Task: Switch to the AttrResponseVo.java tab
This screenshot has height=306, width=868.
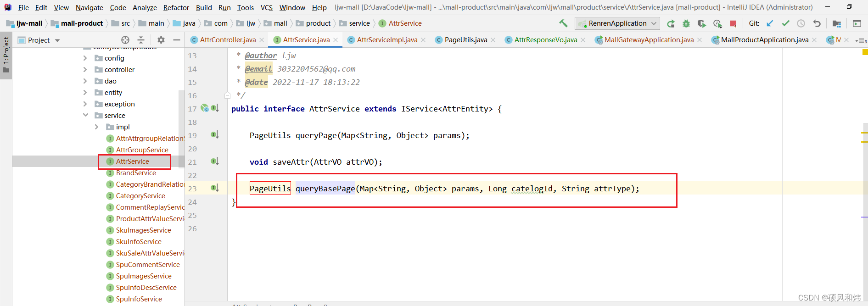Action: tap(546, 40)
